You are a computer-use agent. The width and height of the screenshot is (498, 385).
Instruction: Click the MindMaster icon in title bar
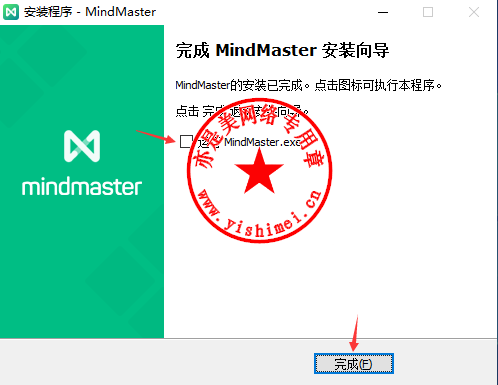11,12
